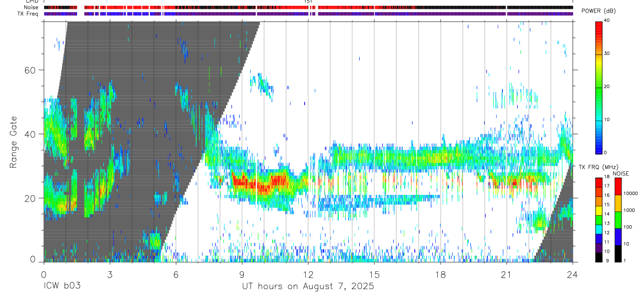
Task: Click the "12" value on the TX FRQ scale
Action: tap(607, 233)
